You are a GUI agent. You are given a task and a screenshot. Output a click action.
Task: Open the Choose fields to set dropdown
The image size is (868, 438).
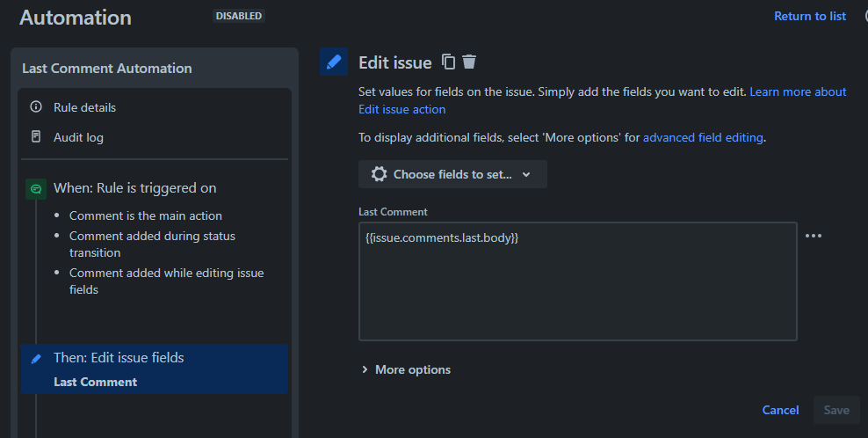(x=452, y=174)
